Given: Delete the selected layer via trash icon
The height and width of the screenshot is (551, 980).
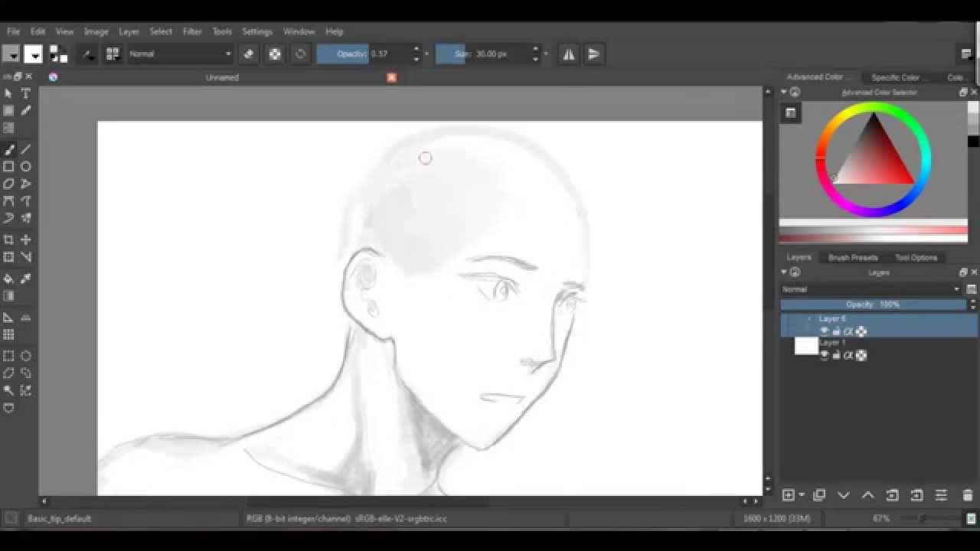Looking at the screenshot, I should (x=965, y=495).
